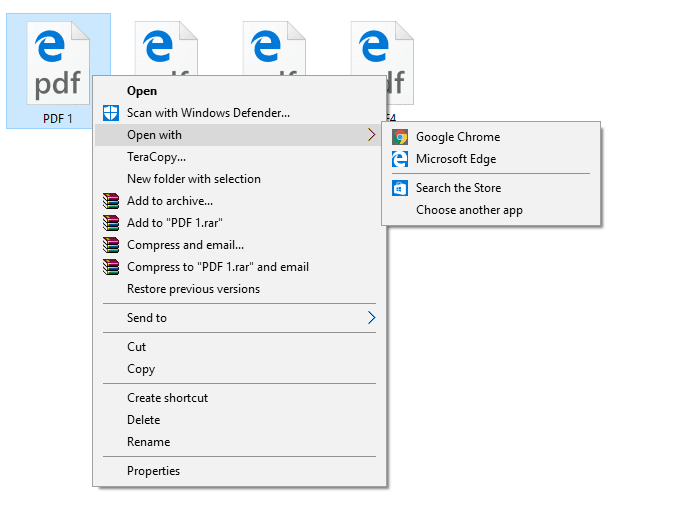Select Delete from the context menu
The width and height of the screenshot is (695, 524).
(x=240, y=420)
